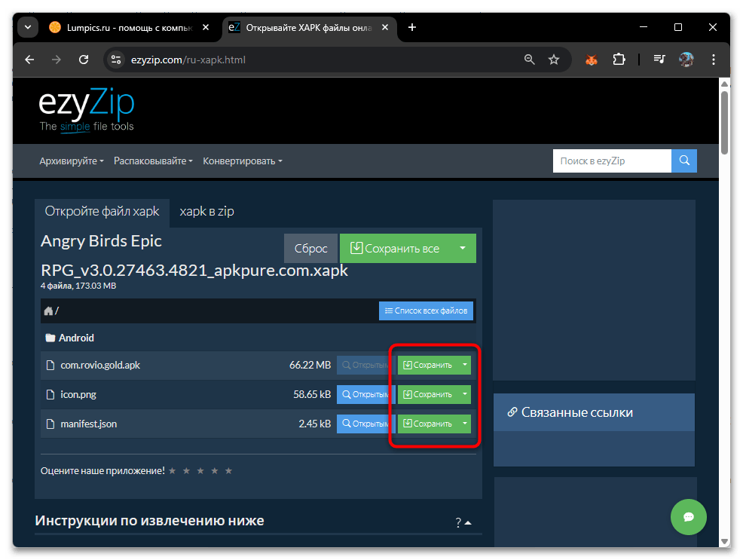Rate the app with the third star
The height and width of the screenshot is (560, 743).
click(x=200, y=470)
